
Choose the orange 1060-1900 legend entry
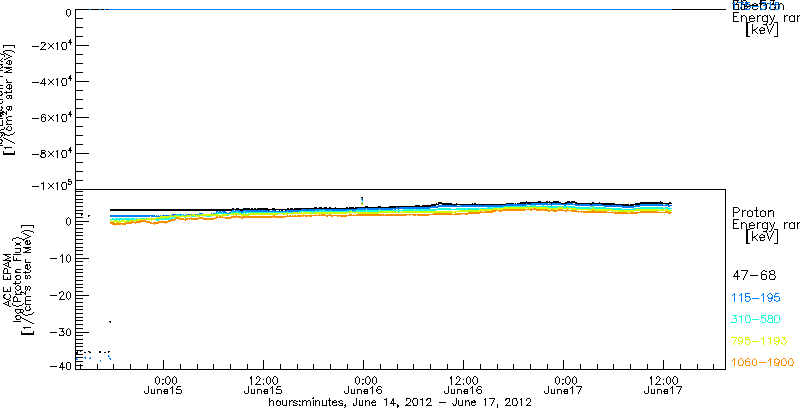[x=763, y=362]
